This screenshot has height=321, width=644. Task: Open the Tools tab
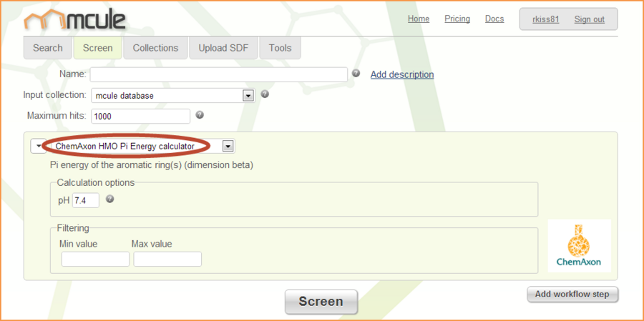(x=280, y=48)
